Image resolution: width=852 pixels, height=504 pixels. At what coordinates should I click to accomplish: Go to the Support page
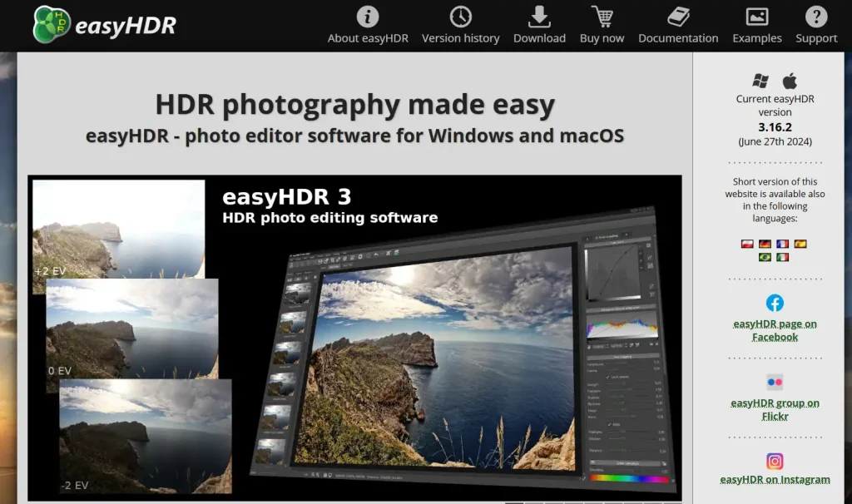click(x=816, y=25)
